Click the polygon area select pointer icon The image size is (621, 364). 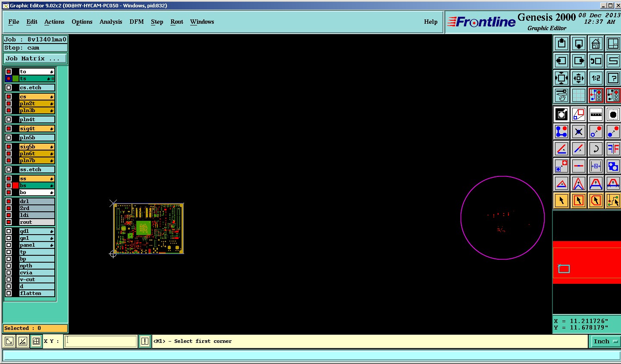pyautogui.click(x=596, y=201)
